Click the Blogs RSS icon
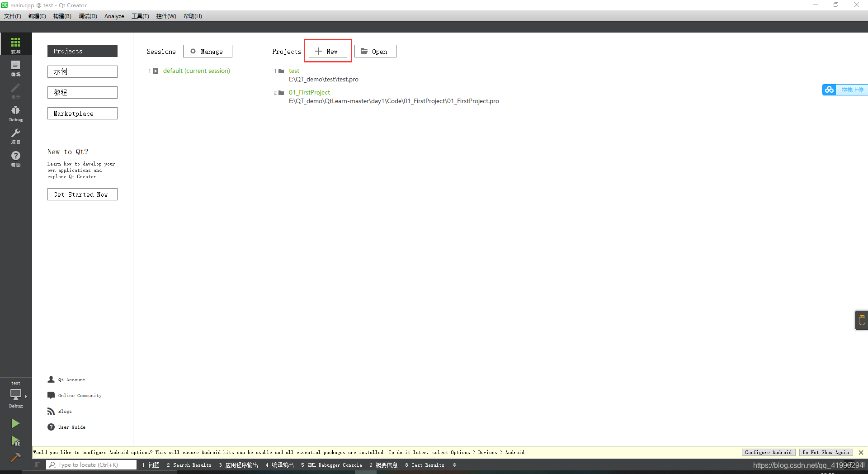 click(51, 411)
